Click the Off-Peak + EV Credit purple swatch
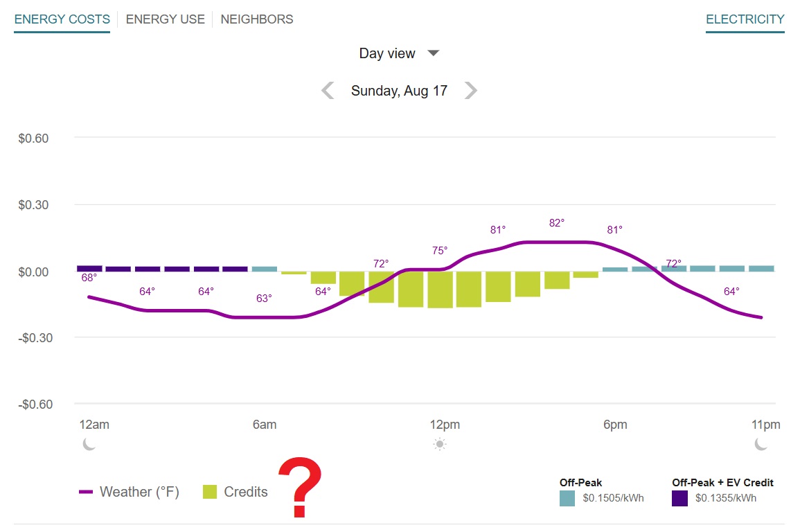Screen dimensions: 809x532 point(679,498)
